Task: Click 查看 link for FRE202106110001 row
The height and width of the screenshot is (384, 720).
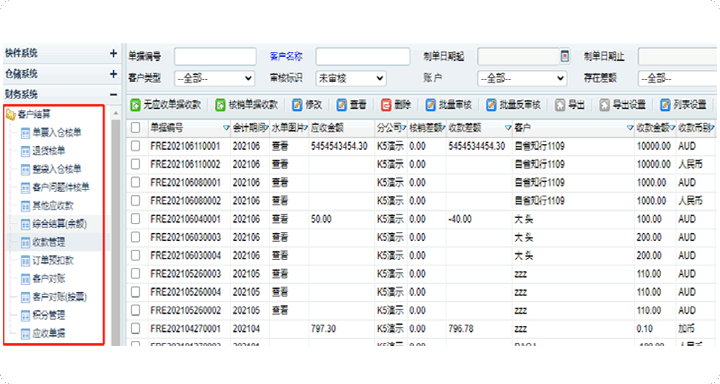Action: click(x=280, y=146)
